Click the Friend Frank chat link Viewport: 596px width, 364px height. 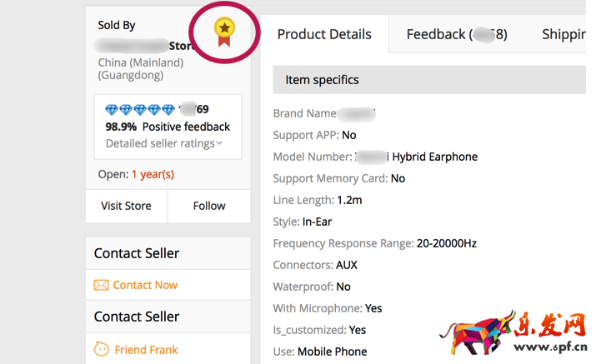(x=146, y=350)
